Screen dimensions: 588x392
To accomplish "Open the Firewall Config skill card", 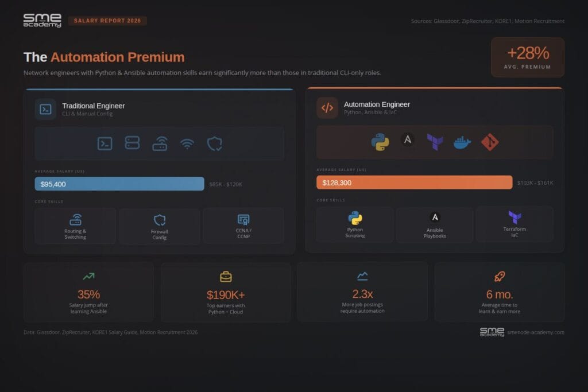I will [160, 226].
